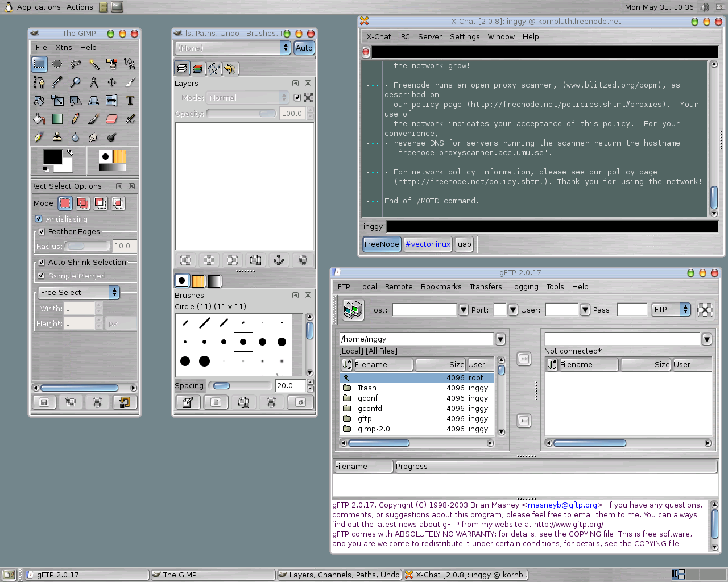
Task: Select the Text tool
Action: pos(130,101)
